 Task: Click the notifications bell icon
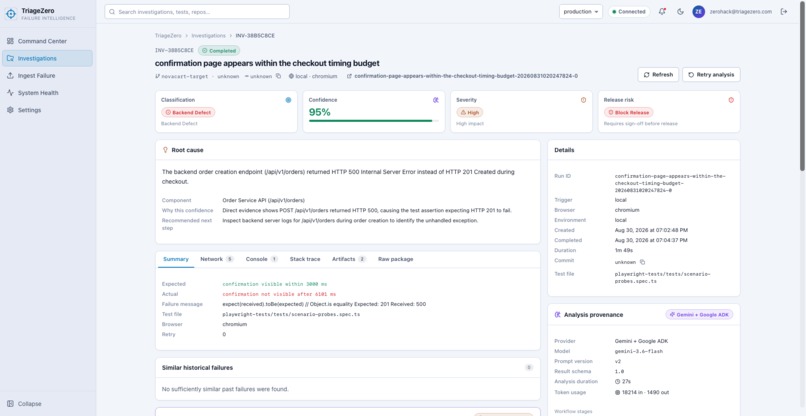(662, 12)
